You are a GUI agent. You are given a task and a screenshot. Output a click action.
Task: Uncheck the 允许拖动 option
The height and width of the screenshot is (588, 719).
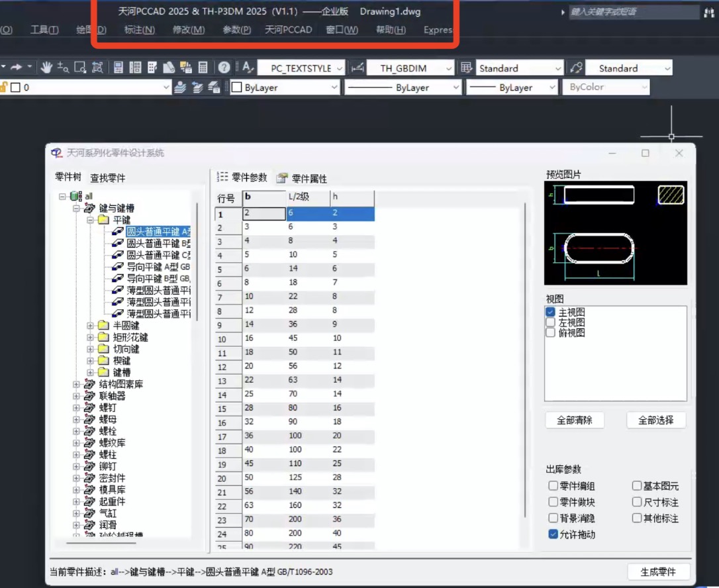coord(553,534)
